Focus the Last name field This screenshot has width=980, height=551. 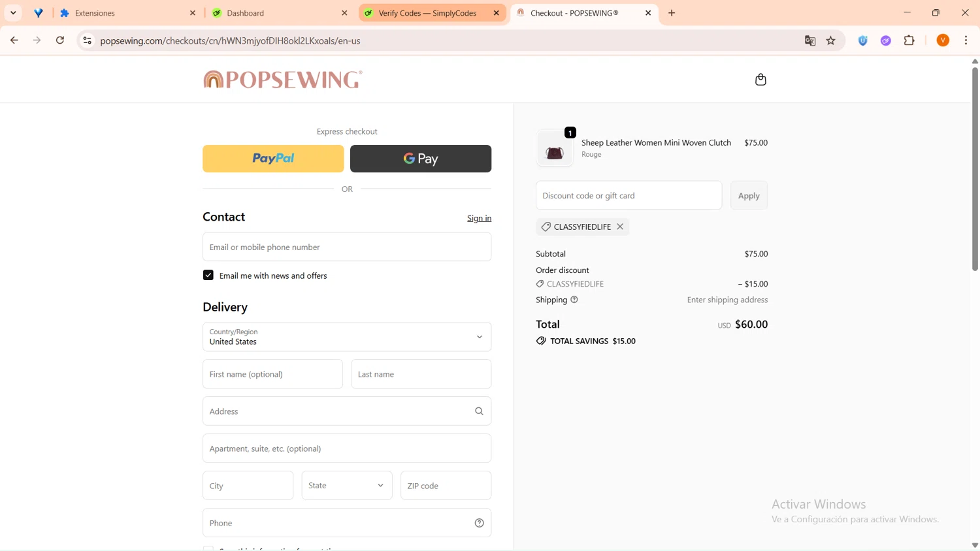point(421,374)
